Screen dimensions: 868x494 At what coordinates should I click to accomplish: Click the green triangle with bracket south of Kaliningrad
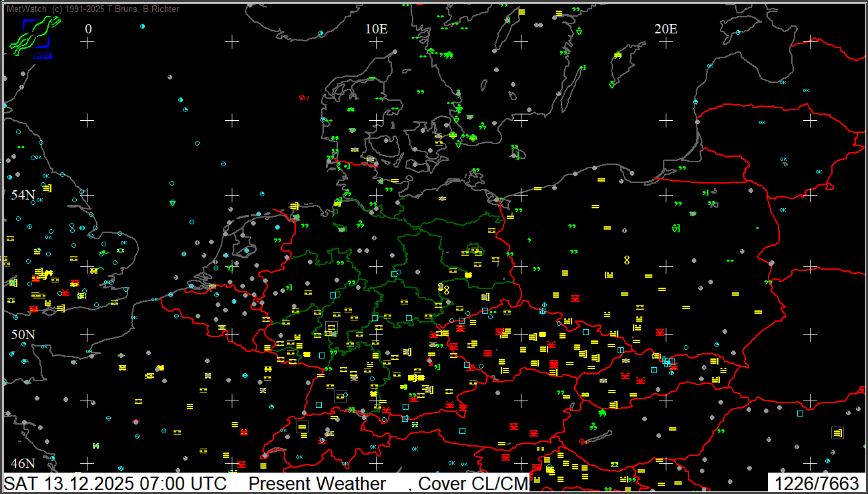[x=676, y=228]
